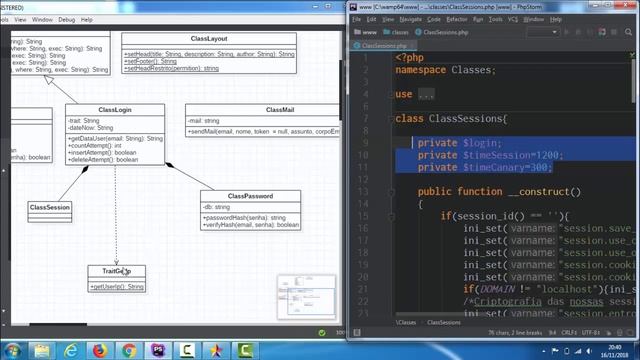Open the Refactor menu in PhpStorm

pyautogui.click(x=457, y=19)
